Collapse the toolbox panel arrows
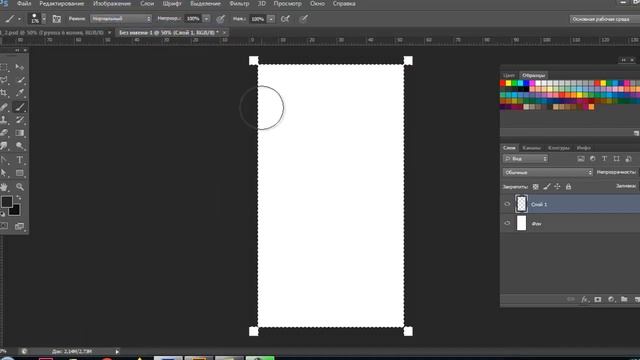This screenshot has width=640, height=360. (x=17, y=50)
